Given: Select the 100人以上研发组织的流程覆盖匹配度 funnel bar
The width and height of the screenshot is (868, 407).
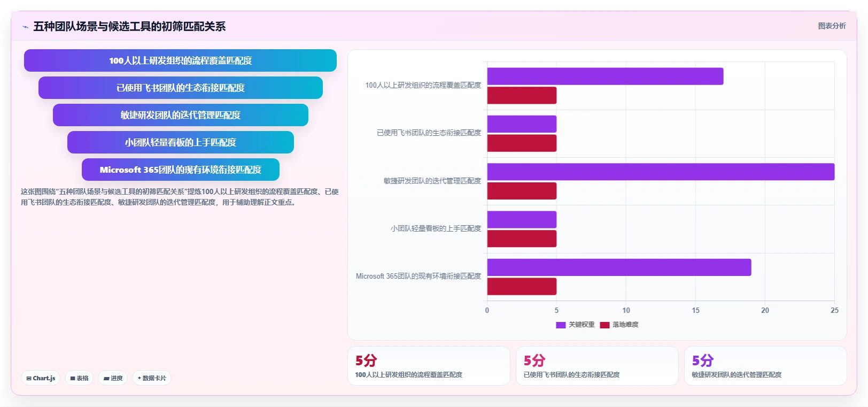Looking at the screenshot, I should pyautogui.click(x=180, y=60).
